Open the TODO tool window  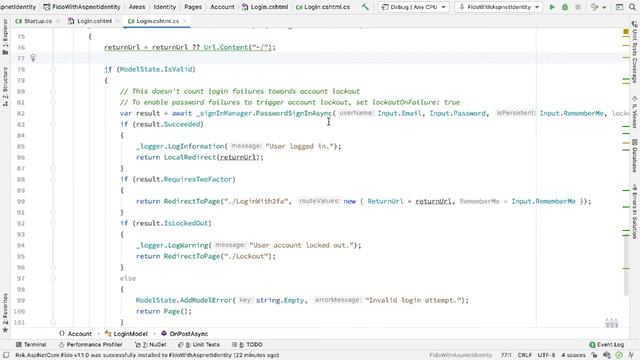[247, 344]
